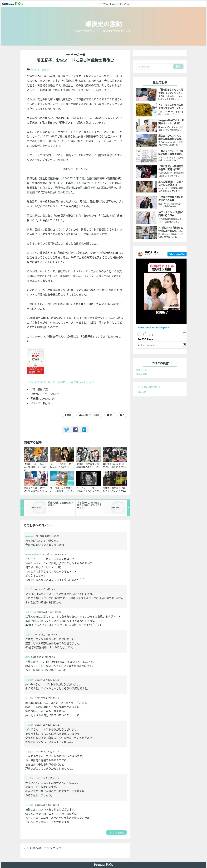Open recent article 「中国人大学爆入学」
Viewport: 207px width, 868px height.
coord(160,202)
